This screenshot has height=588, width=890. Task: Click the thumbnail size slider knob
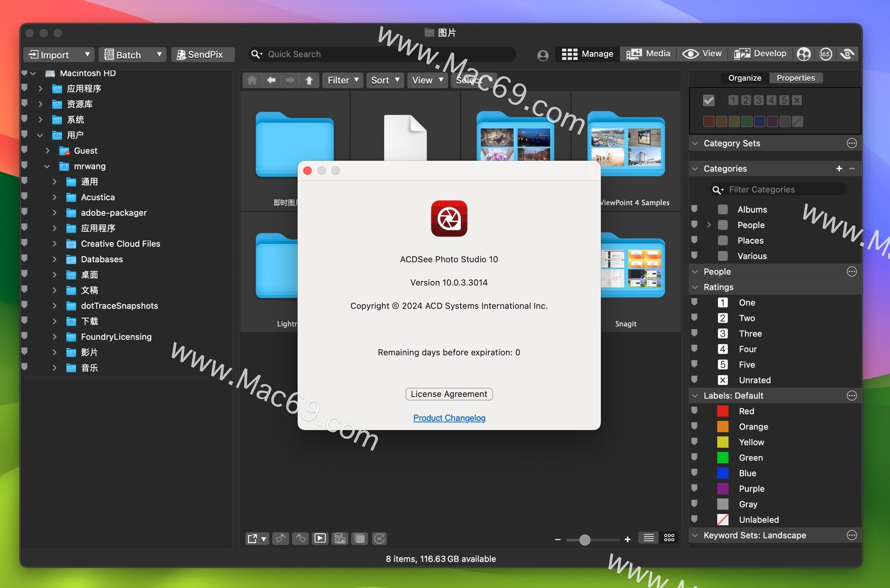[x=585, y=540]
